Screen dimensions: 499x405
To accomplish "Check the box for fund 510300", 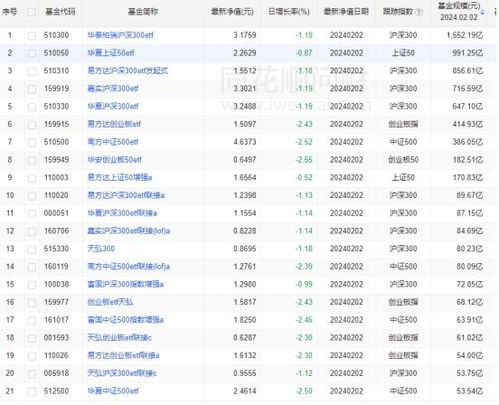I will click(x=32, y=36).
